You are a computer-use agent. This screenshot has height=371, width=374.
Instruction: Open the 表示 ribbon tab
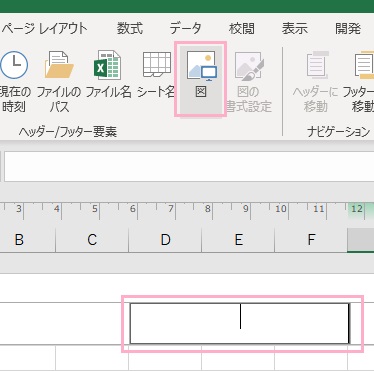295,29
